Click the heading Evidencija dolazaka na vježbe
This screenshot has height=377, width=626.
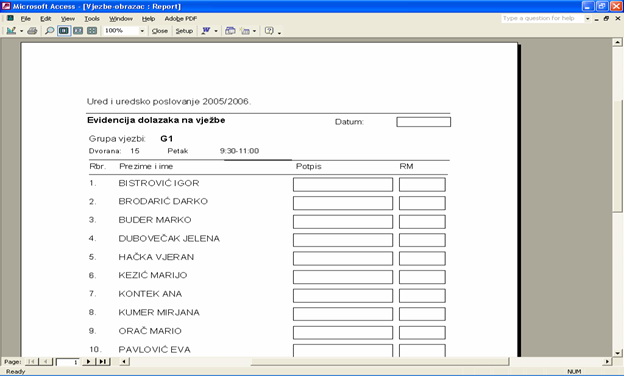156,120
